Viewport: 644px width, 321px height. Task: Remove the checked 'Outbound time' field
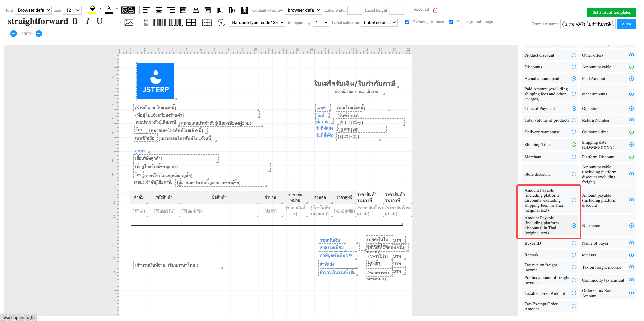click(x=631, y=132)
